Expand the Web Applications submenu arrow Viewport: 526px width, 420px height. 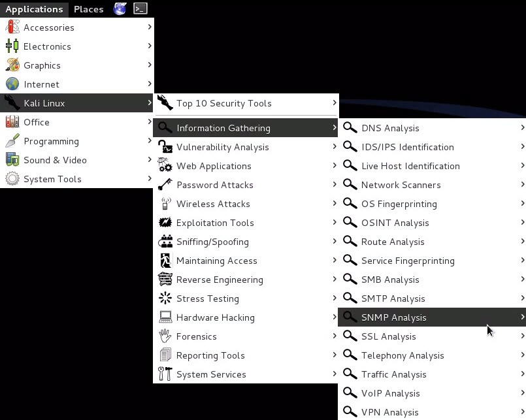tap(335, 165)
